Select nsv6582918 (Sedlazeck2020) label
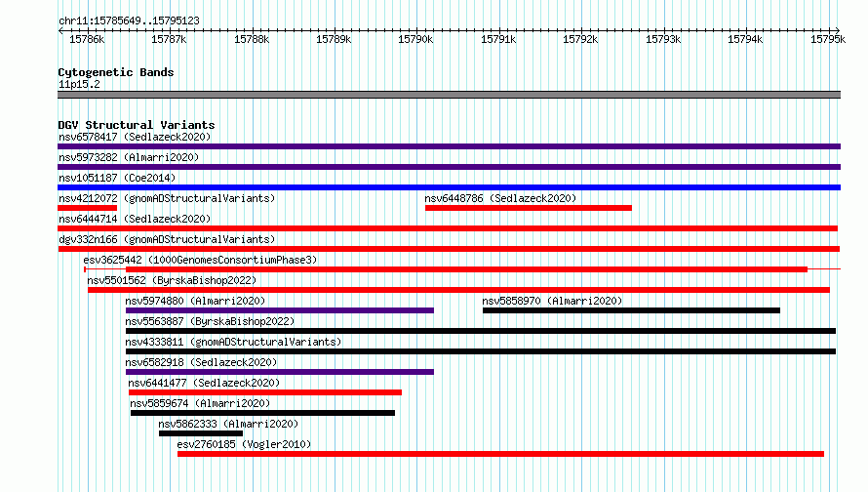The height and width of the screenshot is (492, 868). [x=201, y=362]
